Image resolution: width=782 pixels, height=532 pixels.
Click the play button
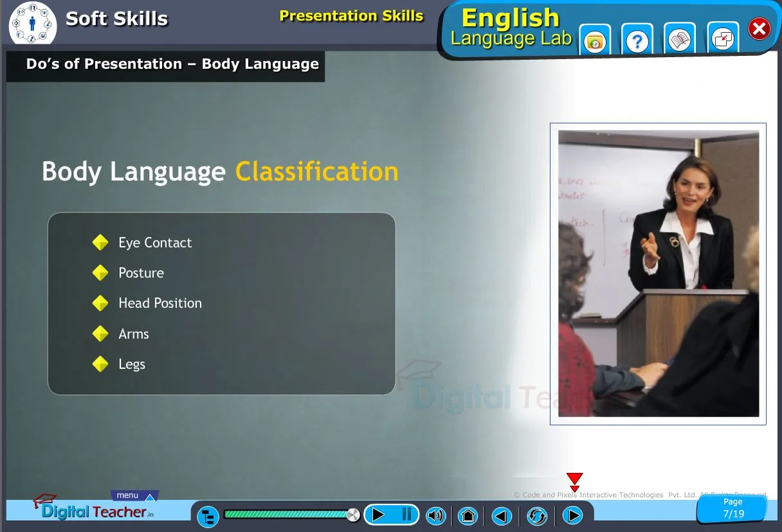[x=379, y=515]
